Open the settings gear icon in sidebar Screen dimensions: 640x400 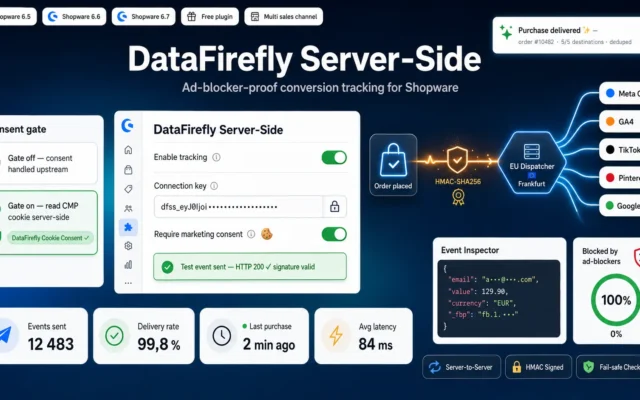tap(128, 246)
